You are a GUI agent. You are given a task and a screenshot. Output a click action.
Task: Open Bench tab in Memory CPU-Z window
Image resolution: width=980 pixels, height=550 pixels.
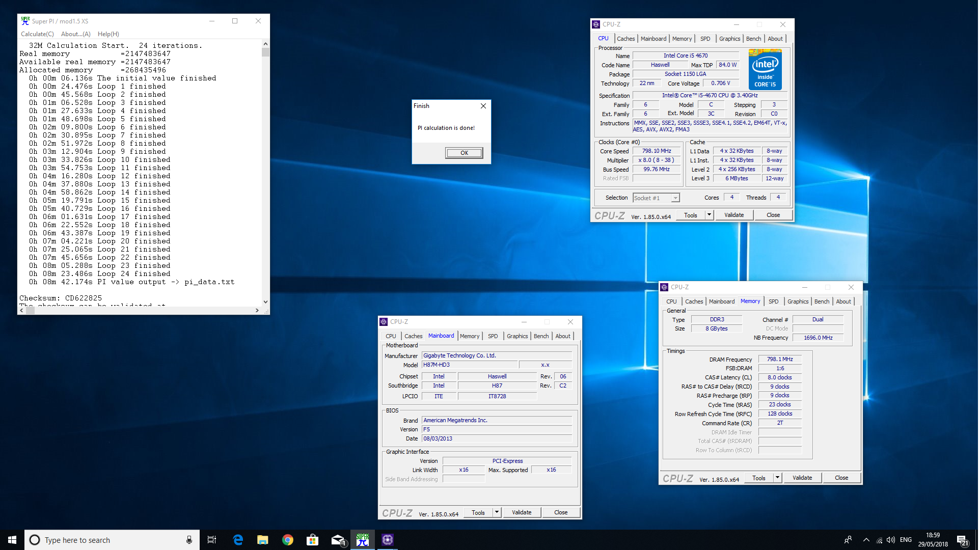(x=822, y=301)
